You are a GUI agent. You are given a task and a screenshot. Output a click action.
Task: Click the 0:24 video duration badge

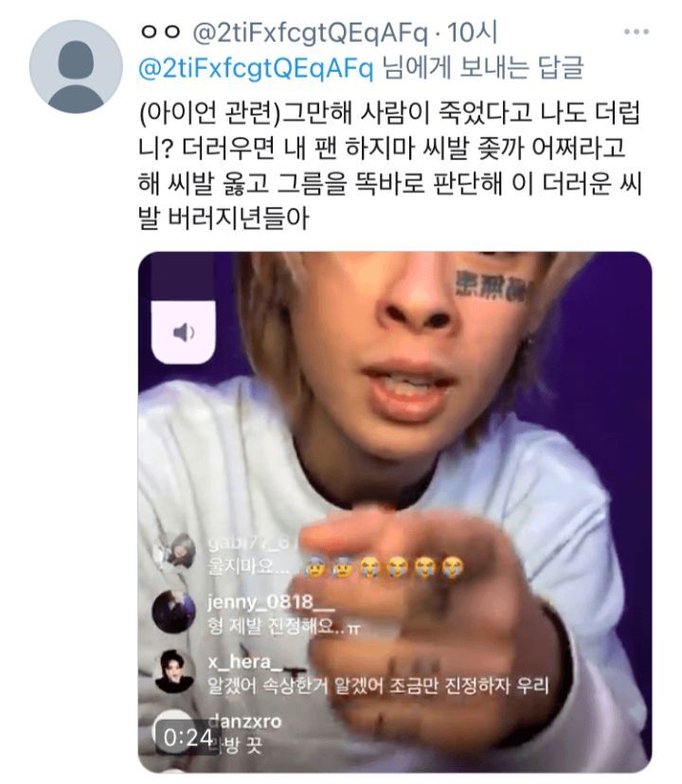[x=186, y=737]
